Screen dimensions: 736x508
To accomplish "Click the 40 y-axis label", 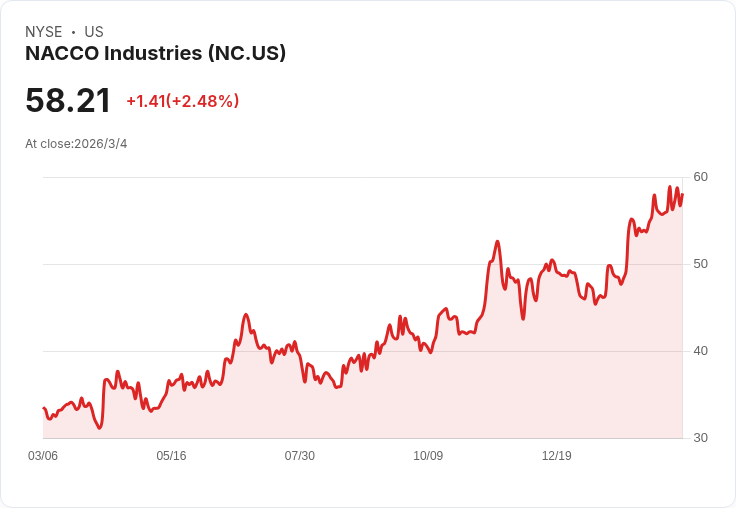I will tap(700, 351).
